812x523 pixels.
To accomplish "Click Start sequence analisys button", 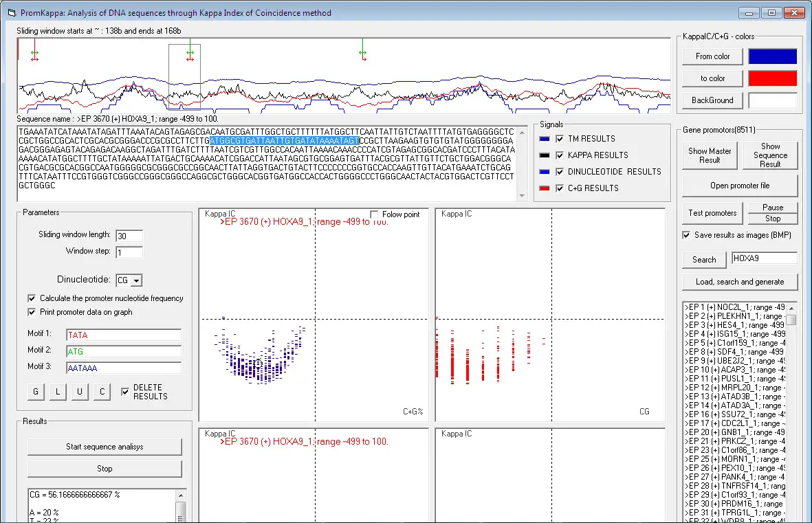I will pos(105,447).
